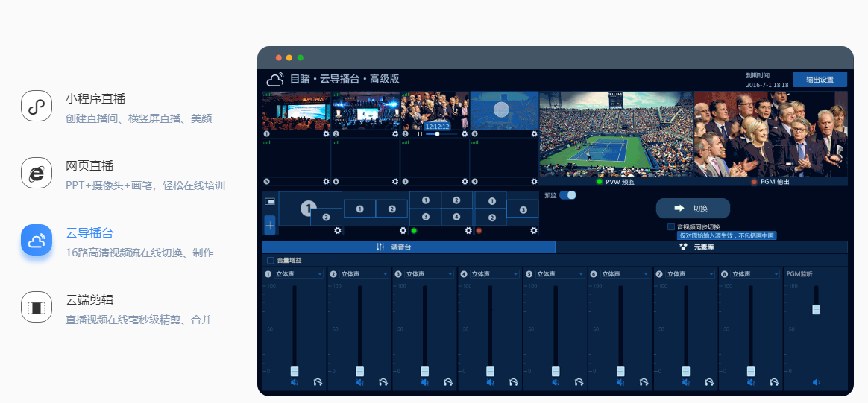Screen dimensions: 868x403
Task: Toggle the 预监 preview switch
Action: [567, 195]
